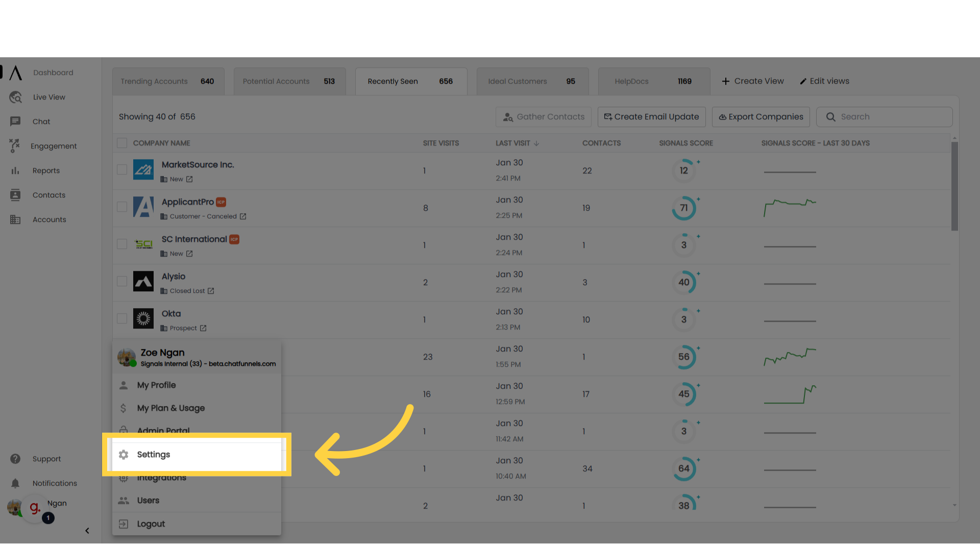
Task: Open the Live View panel
Action: pyautogui.click(x=48, y=97)
